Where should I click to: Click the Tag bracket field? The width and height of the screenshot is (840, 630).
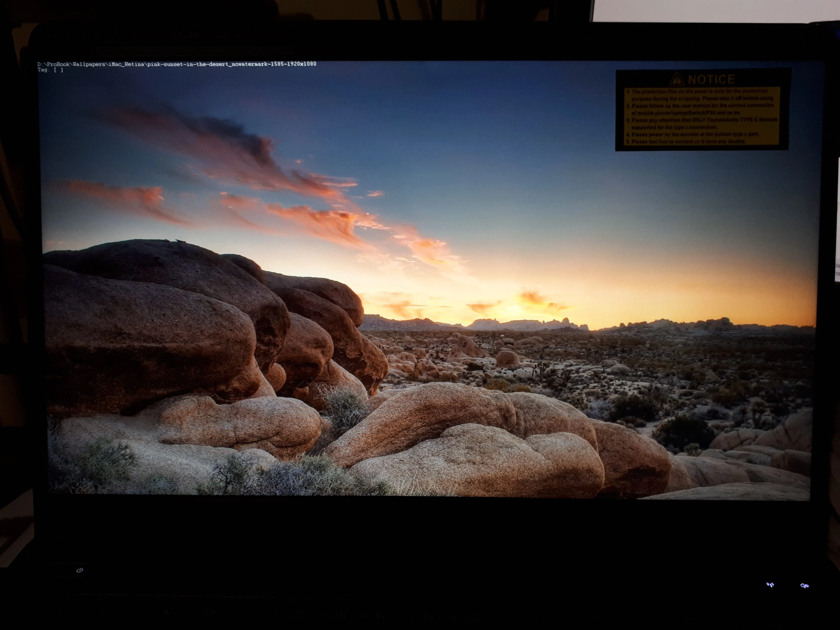pyautogui.click(x=58, y=70)
